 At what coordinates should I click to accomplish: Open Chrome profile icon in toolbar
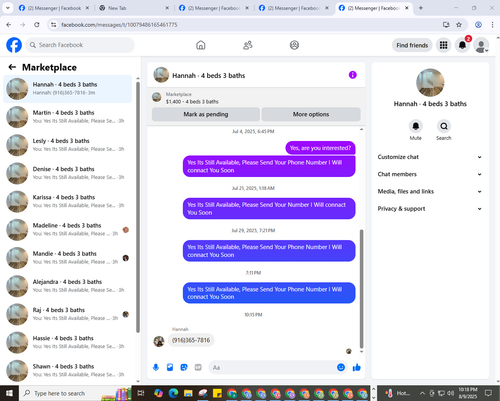pyautogui.click(x=478, y=25)
